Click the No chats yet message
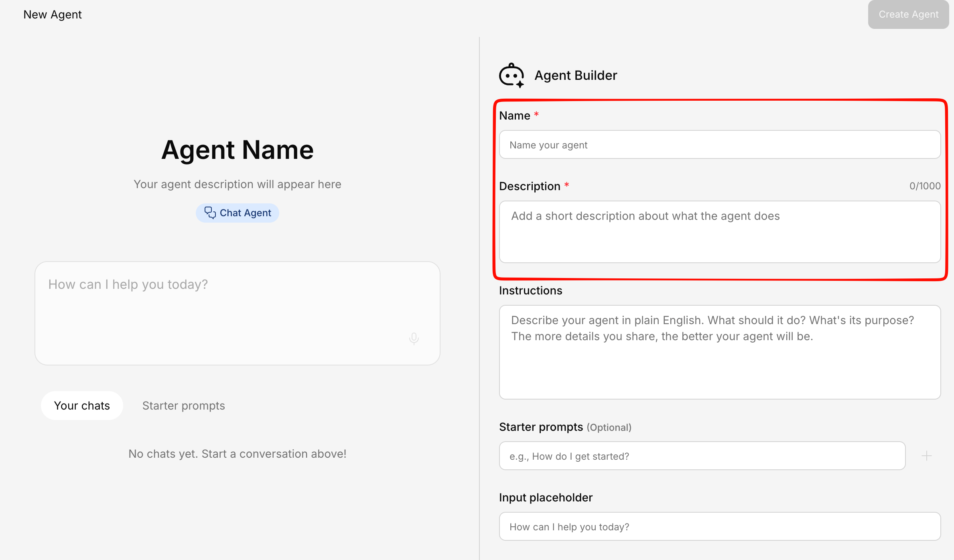 click(x=237, y=454)
